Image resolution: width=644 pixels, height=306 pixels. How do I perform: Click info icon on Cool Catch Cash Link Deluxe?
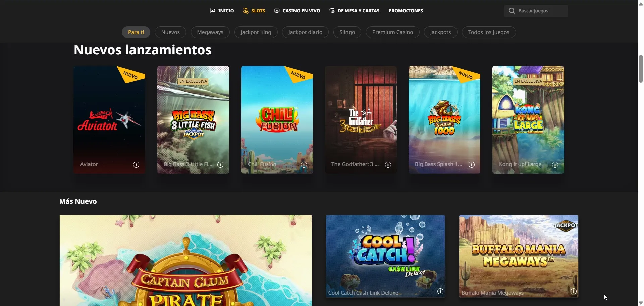(440, 291)
